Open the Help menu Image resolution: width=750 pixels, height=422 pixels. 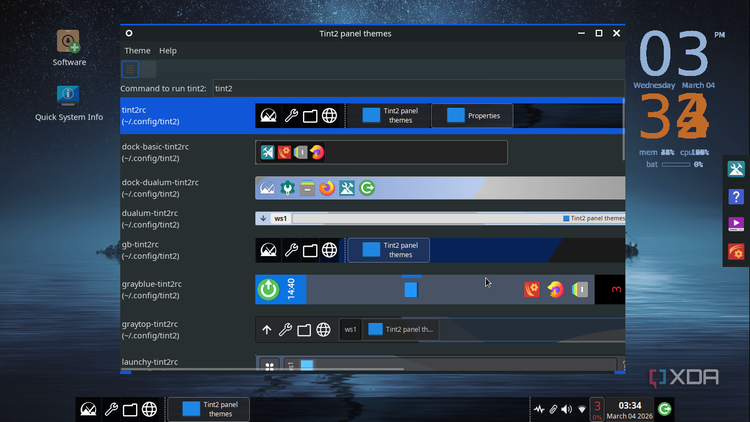[x=168, y=50]
